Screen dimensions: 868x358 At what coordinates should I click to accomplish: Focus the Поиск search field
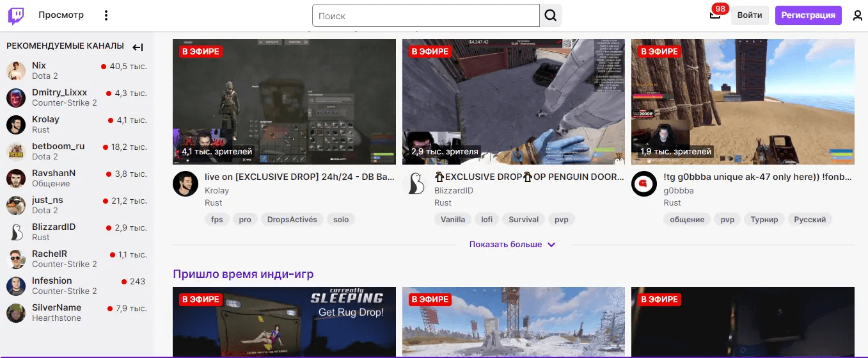(426, 15)
